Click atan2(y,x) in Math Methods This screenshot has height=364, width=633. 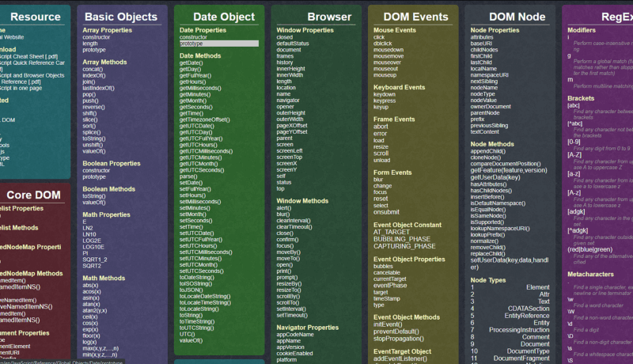point(95,310)
